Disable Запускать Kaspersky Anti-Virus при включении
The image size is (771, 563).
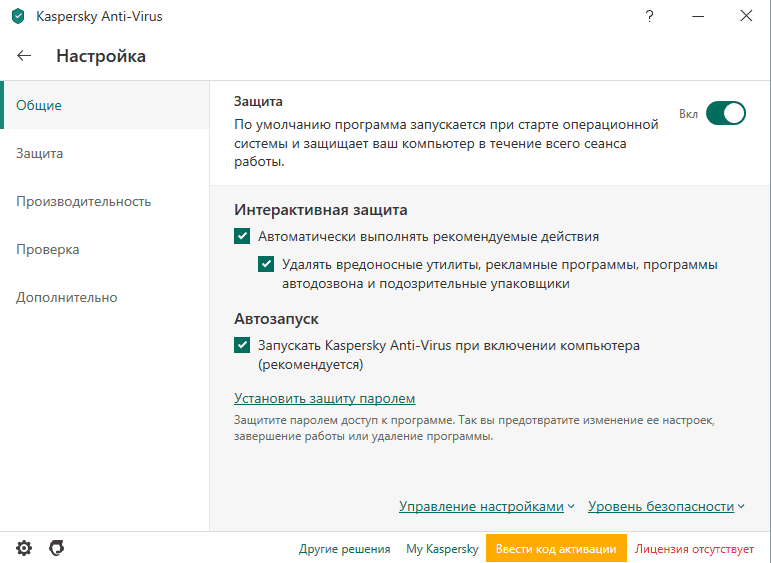tap(242, 345)
